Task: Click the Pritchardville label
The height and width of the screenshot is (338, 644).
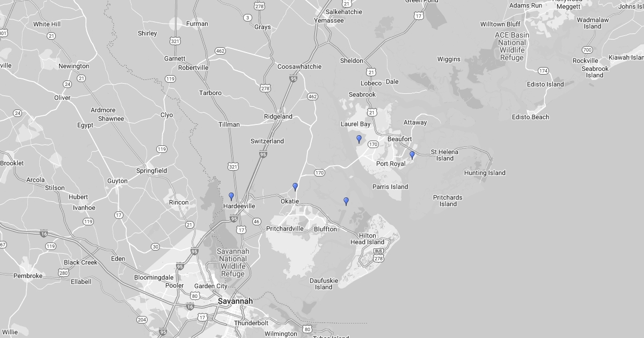Action: click(x=285, y=229)
